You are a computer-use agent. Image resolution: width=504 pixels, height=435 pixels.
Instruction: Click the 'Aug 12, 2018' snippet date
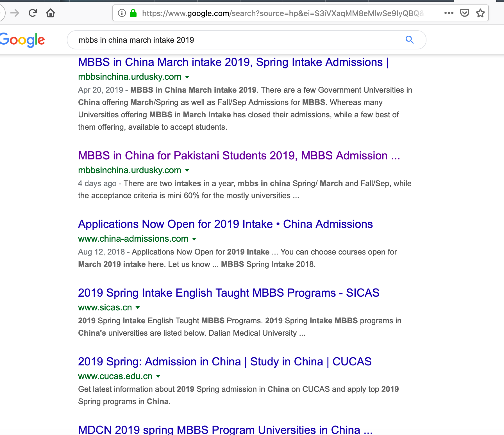[x=101, y=252]
